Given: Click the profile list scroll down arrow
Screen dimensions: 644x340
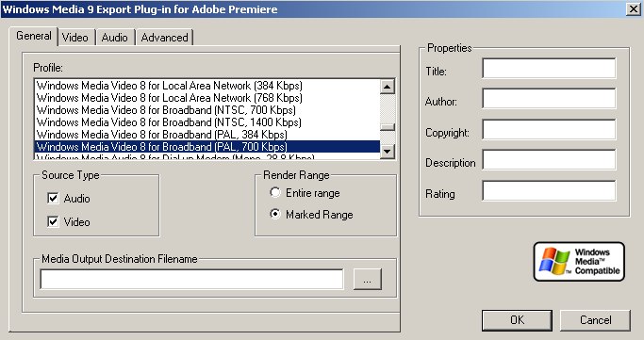Looking at the screenshot, I should pyautogui.click(x=388, y=152).
